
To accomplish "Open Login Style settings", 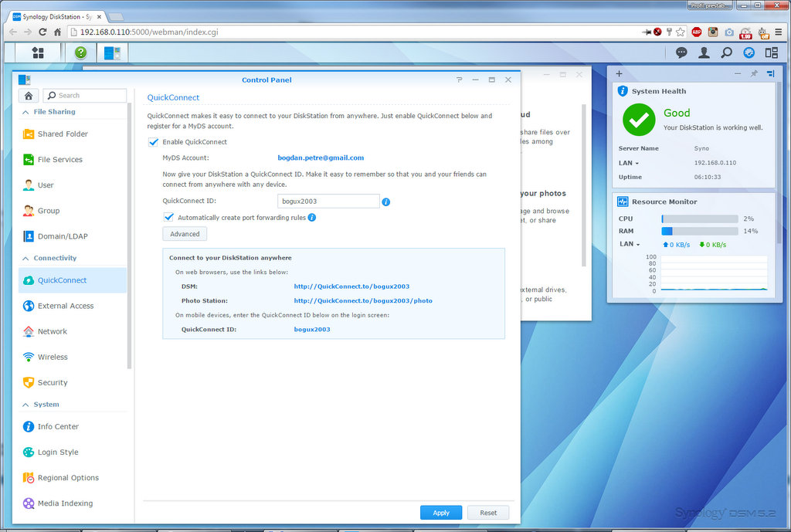I will [73, 452].
